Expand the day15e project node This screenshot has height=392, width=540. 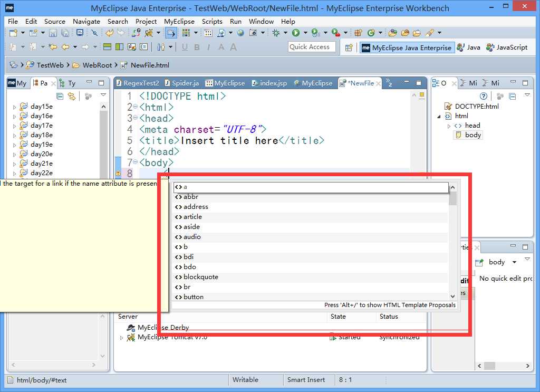[14, 107]
